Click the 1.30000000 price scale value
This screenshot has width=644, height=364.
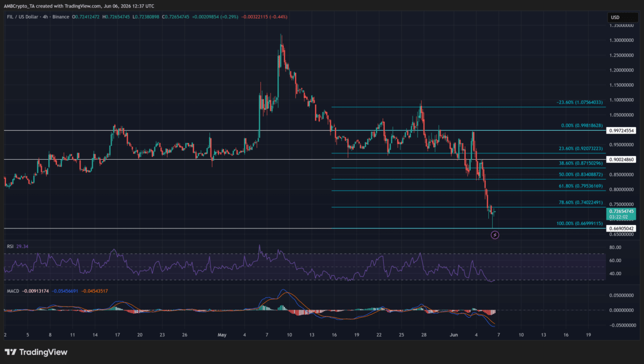(x=622, y=40)
